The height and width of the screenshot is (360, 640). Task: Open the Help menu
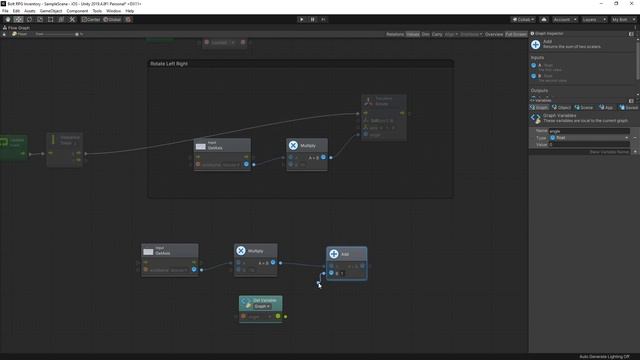pyautogui.click(x=129, y=11)
